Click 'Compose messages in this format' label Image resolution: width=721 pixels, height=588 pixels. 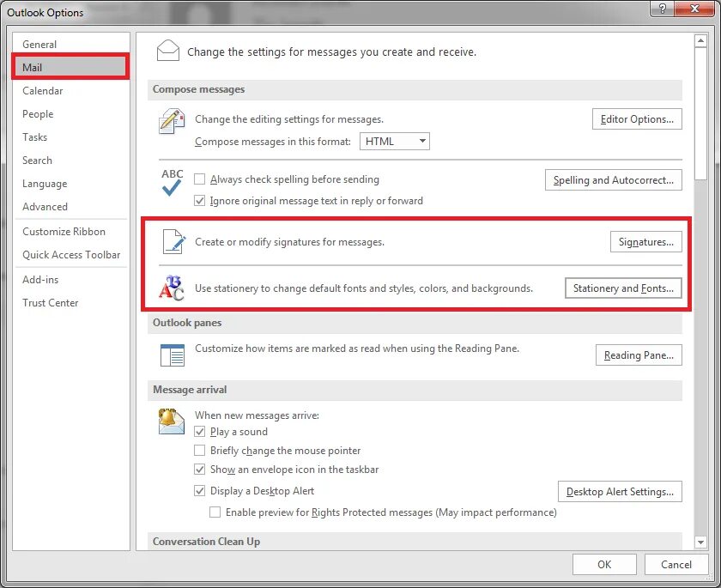point(273,141)
